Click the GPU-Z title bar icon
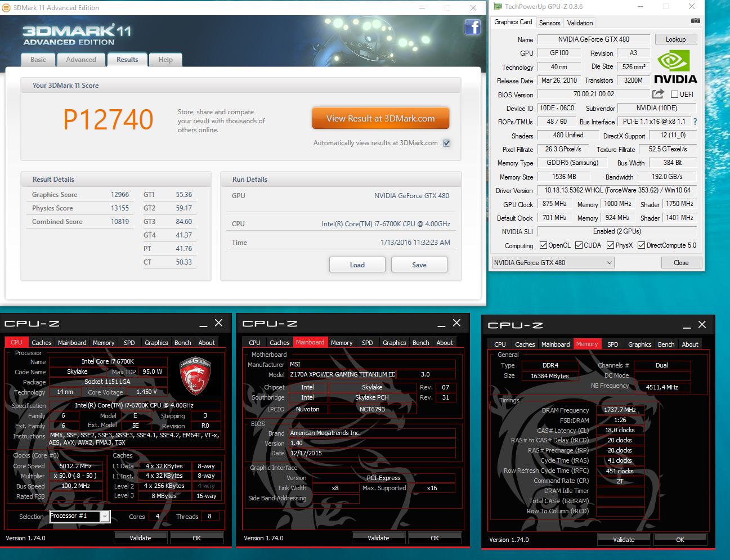This screenshot has width=730, height=560. [x=498, y=7]
